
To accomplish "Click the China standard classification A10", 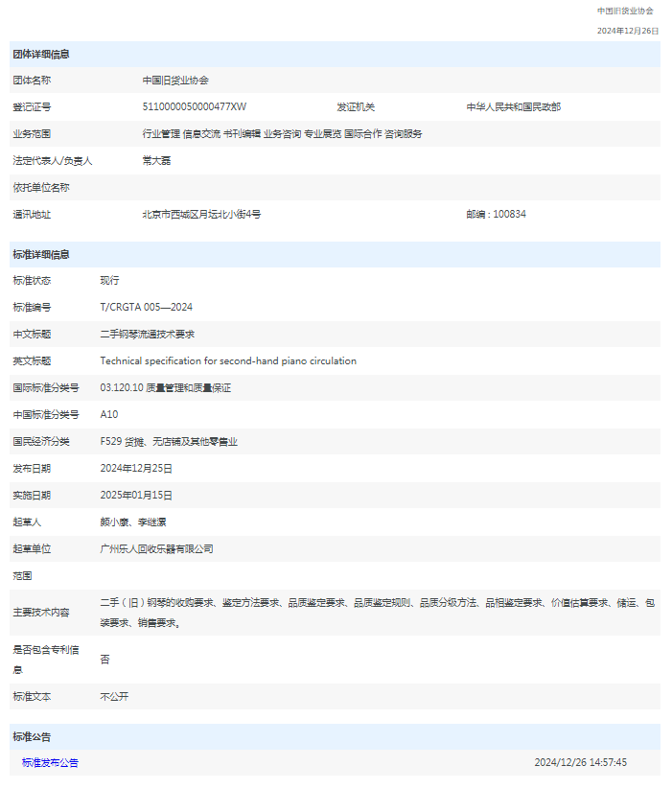I will pos(109,415).
